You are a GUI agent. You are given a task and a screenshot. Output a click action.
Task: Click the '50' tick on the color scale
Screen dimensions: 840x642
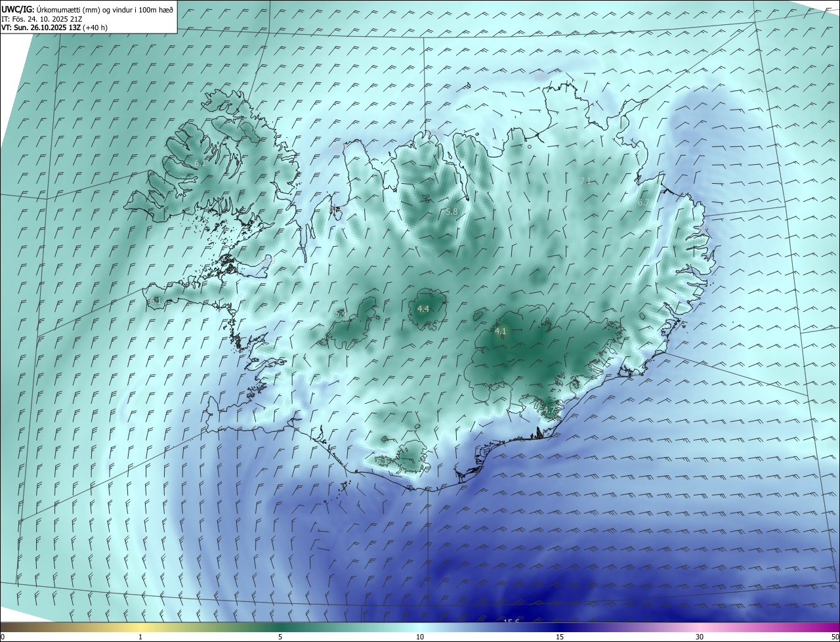click(x=835, y=637)
